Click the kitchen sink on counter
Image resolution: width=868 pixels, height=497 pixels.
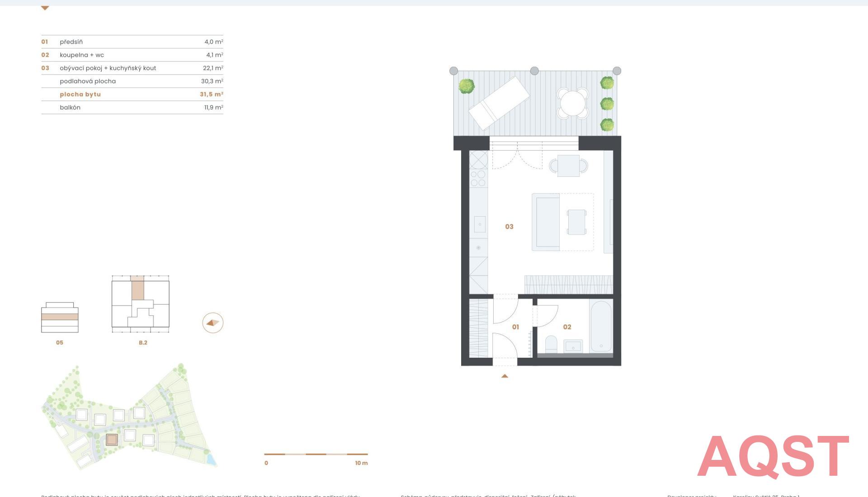(480, 224)
